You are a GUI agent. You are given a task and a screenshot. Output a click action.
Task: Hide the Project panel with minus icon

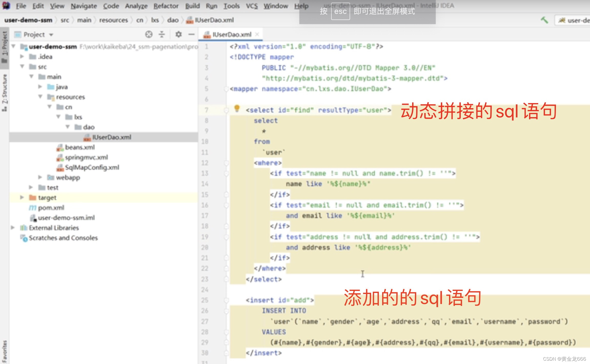[x=191, y=34]
